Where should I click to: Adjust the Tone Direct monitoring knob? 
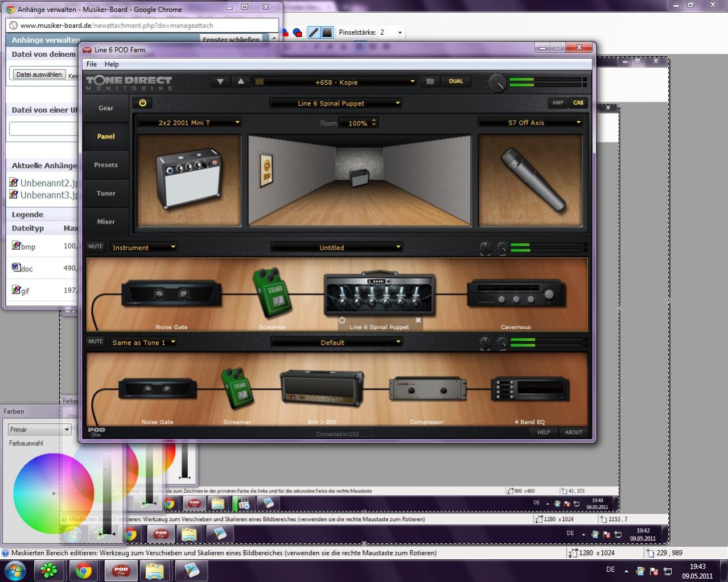point(497,83)
